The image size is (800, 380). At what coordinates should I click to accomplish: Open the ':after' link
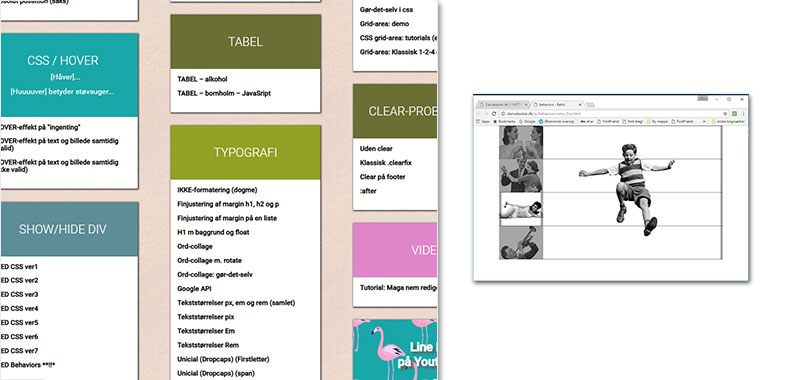[x=368, y=191]
